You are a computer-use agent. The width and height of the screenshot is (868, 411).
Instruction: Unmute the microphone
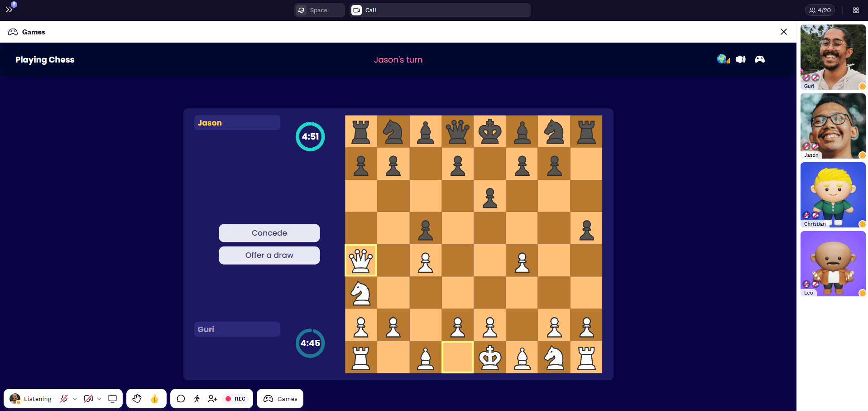click(64, 399)
